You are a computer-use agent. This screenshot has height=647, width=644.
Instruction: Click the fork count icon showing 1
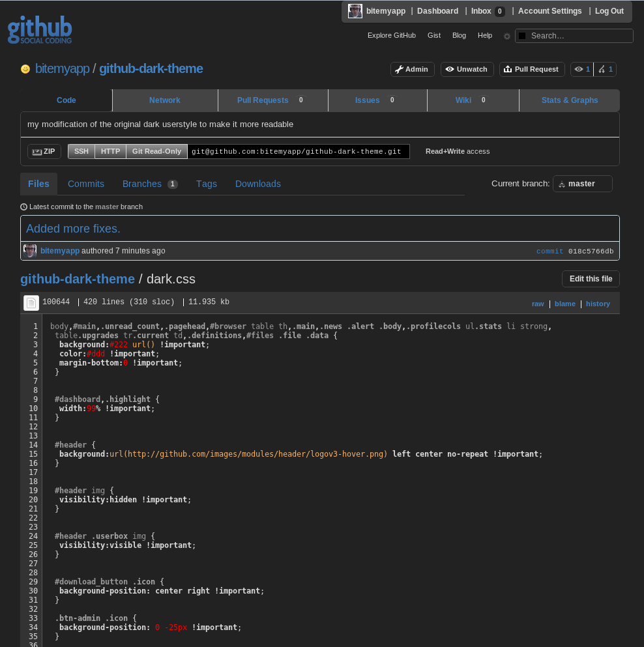click(x=601, y=69)
